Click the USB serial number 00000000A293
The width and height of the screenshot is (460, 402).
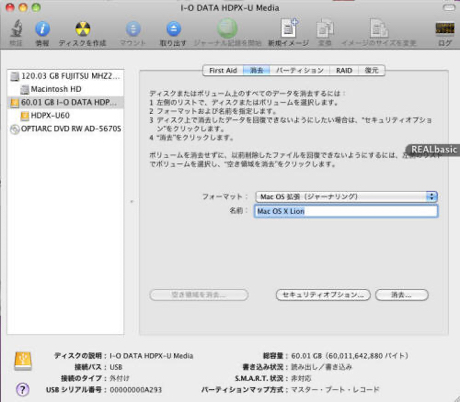[x=136, y=390]
